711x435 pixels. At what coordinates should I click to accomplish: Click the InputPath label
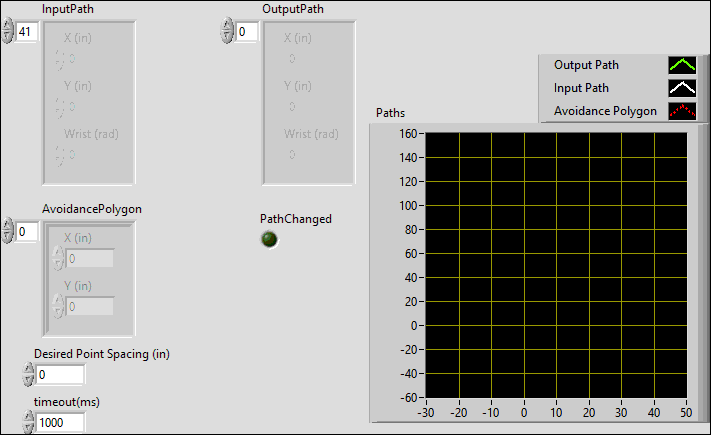tap(68, 9)
